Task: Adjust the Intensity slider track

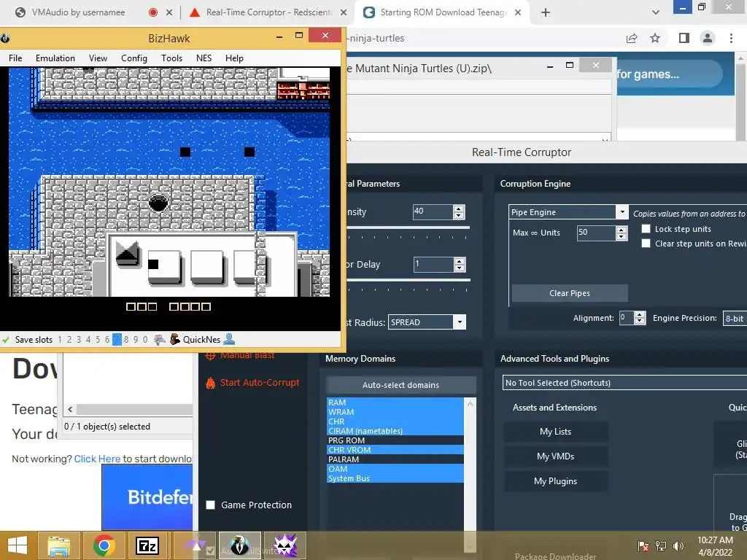Action: click(x=408, y=228)
